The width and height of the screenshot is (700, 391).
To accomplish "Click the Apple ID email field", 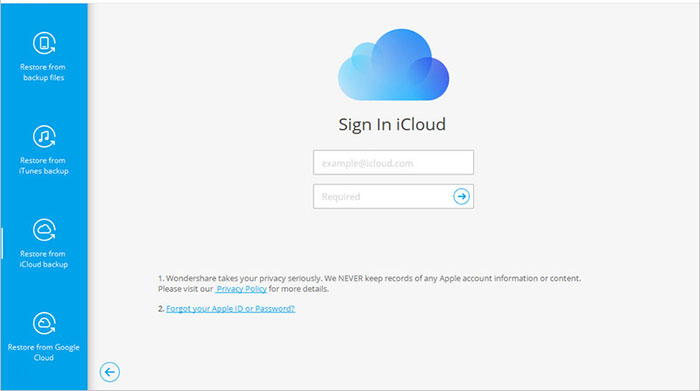I will click(393, 162).
